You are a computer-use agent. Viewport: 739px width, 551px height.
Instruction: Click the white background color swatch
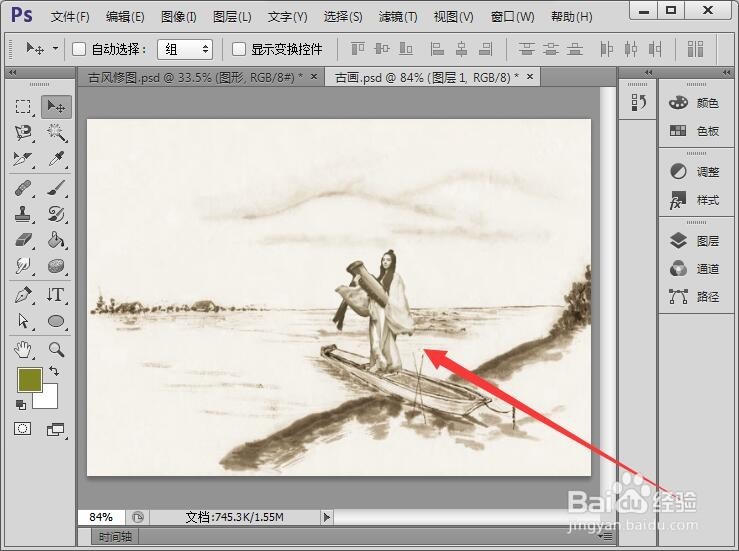click(x=48, y=399)
